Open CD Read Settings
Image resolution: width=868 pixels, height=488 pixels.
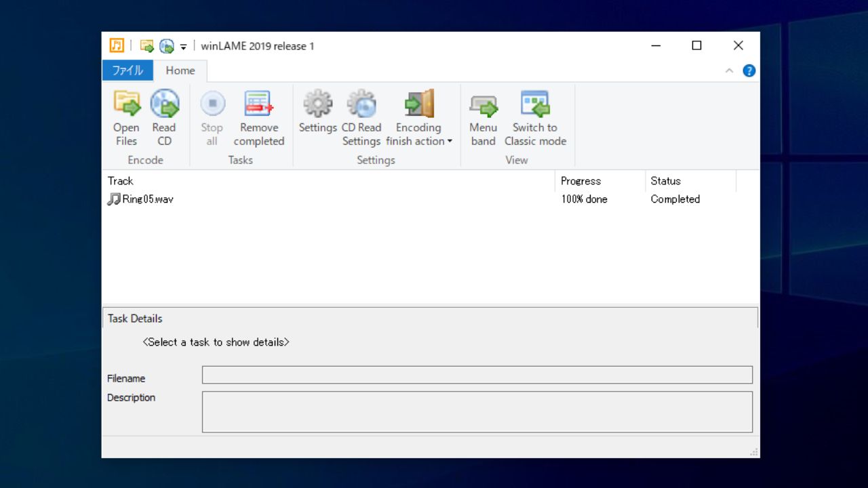(361, 119)
